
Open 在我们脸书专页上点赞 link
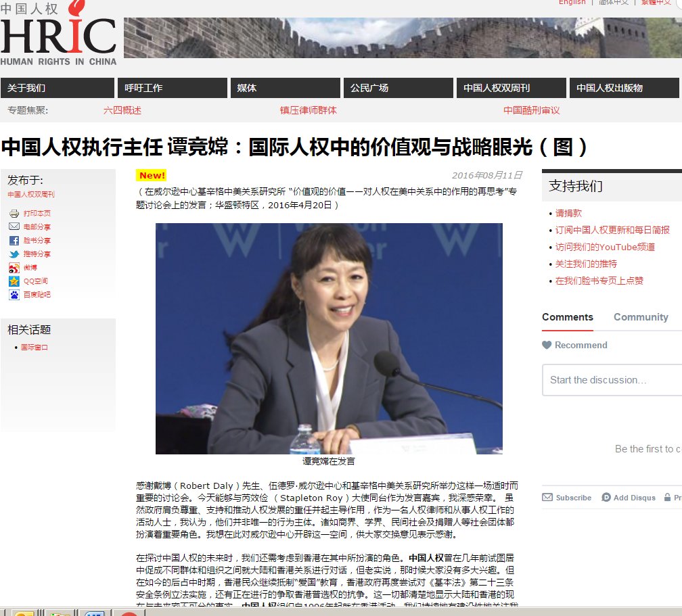click(599, 281)
